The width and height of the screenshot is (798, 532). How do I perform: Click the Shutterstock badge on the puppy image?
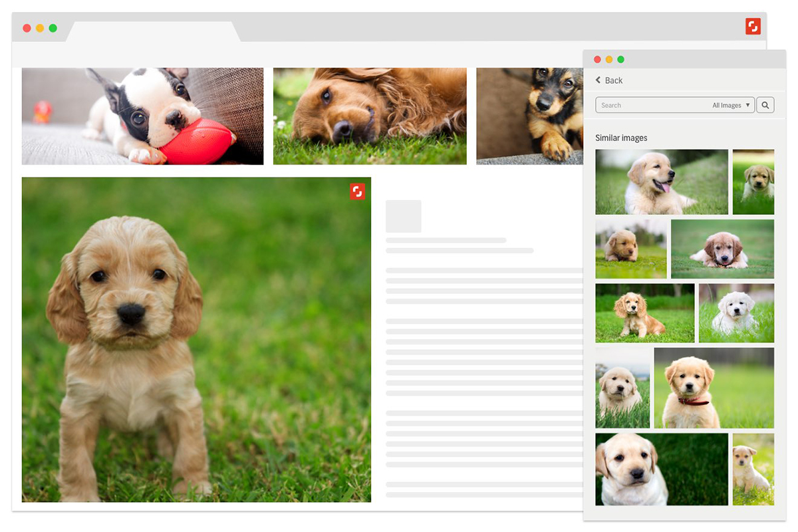(x=358, y=192)
